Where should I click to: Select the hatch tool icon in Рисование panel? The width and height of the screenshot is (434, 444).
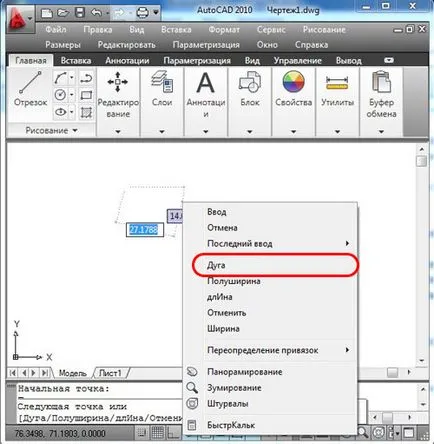click(x=86, y=112)
